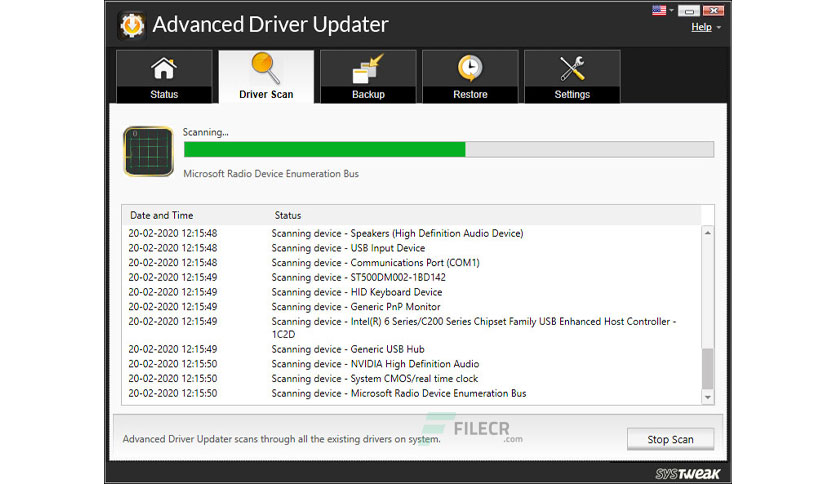Click the Settings wrench and screwdriver icon
This screenshot has width=836, height=484.
572,69
